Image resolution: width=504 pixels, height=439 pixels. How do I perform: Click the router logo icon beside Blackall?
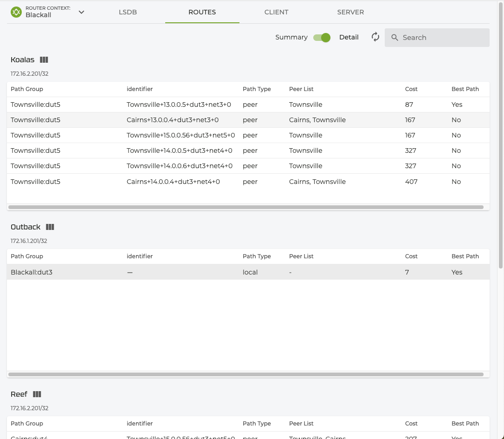pyautogui.click(x=16, y=12)
